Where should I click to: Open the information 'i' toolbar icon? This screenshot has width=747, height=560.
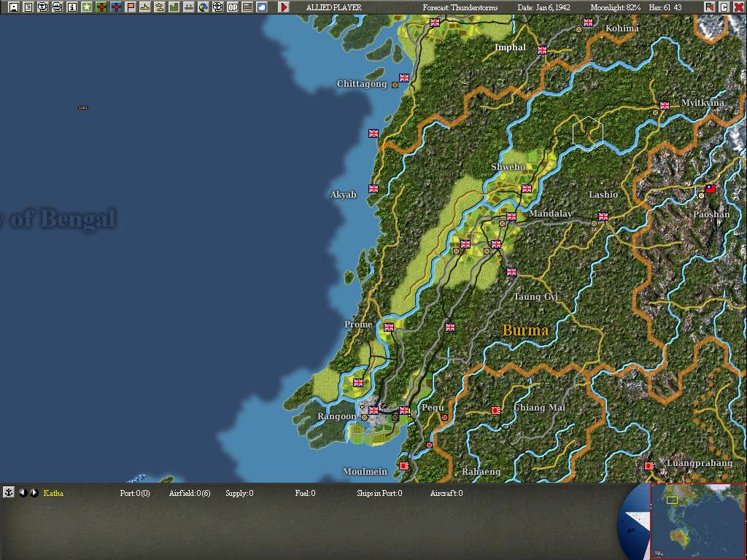(72, 7)
